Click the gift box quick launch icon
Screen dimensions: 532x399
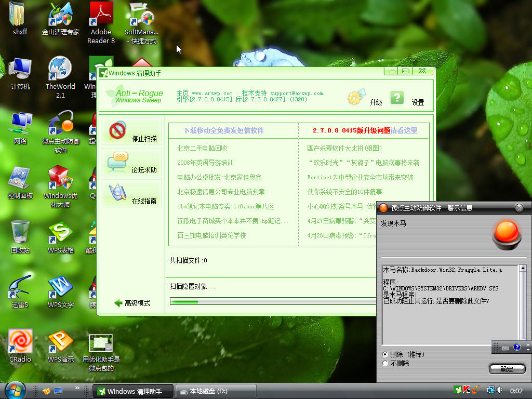coord(46,391)
